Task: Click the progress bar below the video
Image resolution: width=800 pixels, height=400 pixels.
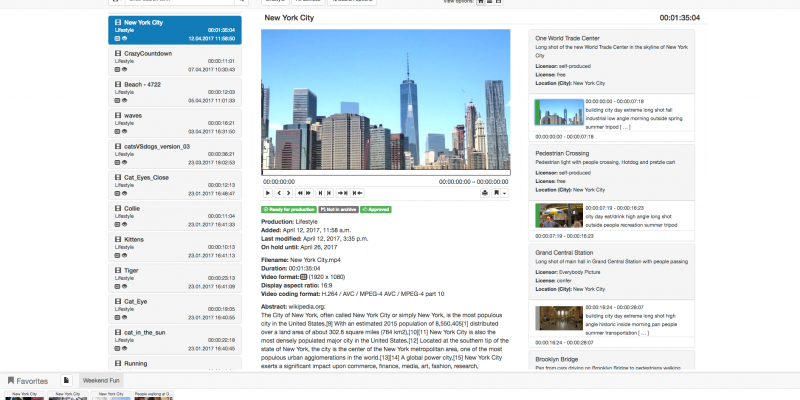Action: point(386,173)
